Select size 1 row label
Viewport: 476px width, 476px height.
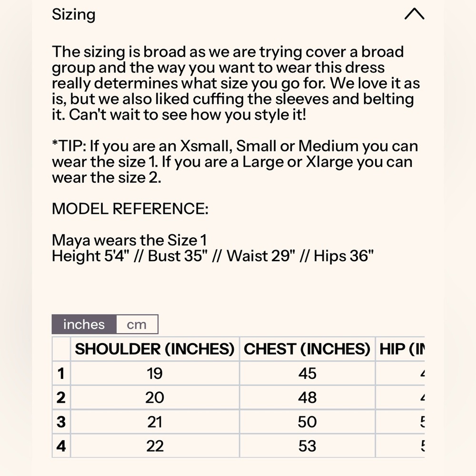(61, 373)
